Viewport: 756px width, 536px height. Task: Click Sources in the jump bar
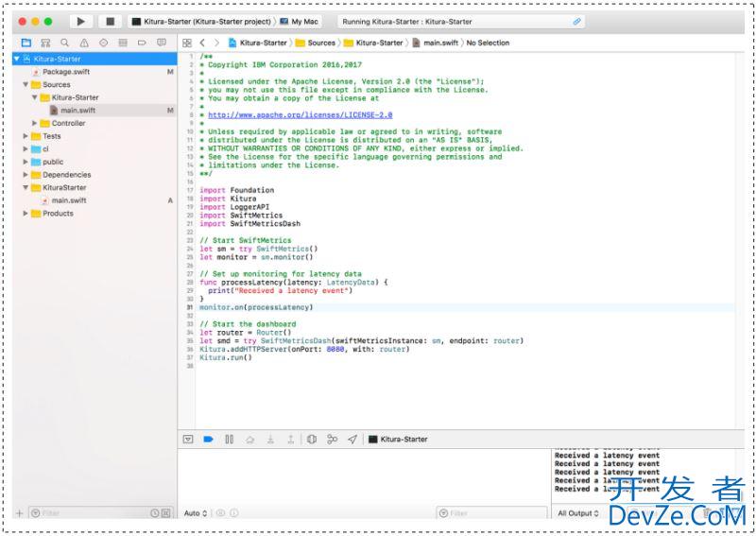[316, 43]
